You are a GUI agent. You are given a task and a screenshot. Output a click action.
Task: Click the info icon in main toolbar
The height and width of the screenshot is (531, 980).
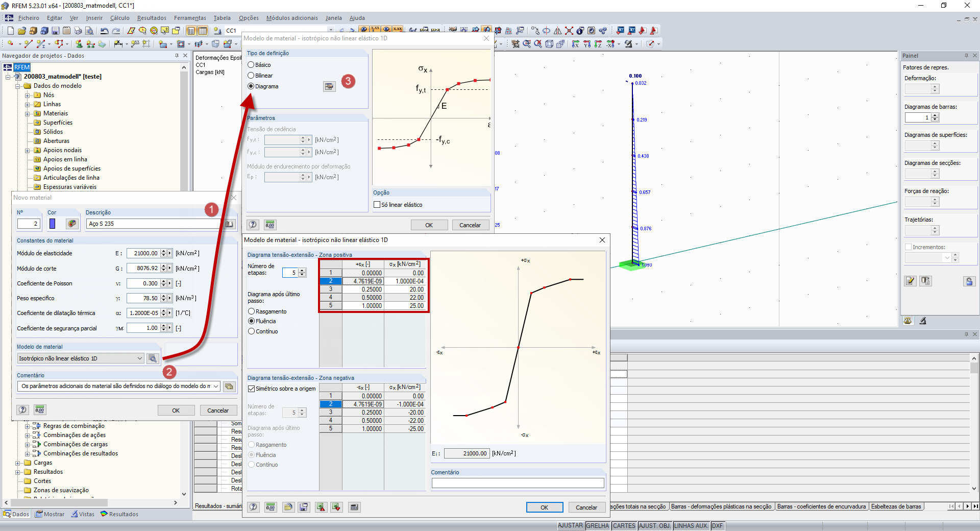[x=580, y=31]
